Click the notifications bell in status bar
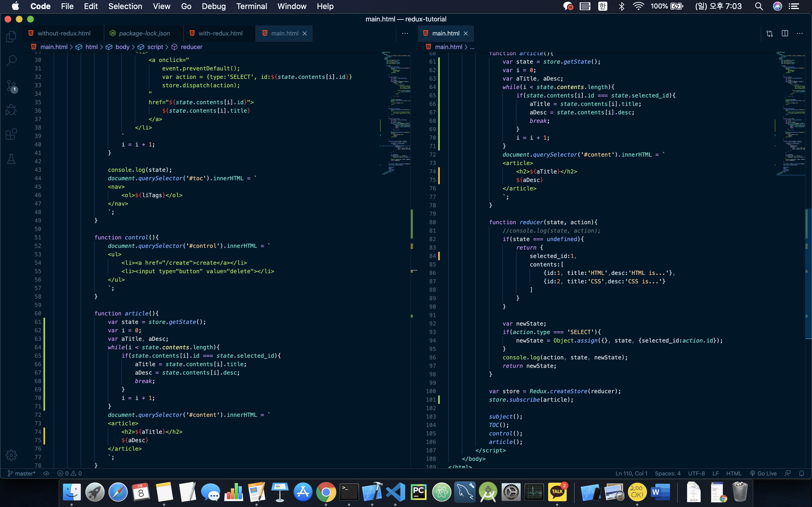This screenshot has height=507, width=812. (x=802, y=473)
